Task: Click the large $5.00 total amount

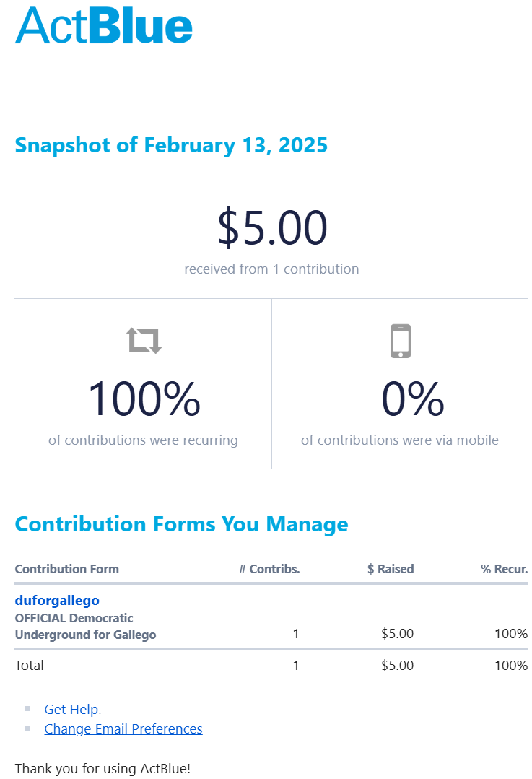Action: 272,227
